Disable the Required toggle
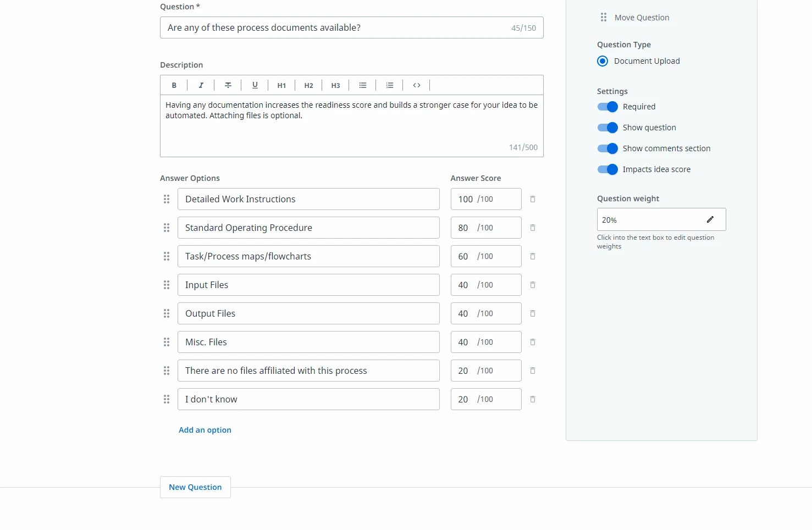The height and width of the screenshot is (530, 812). [607, 107]
